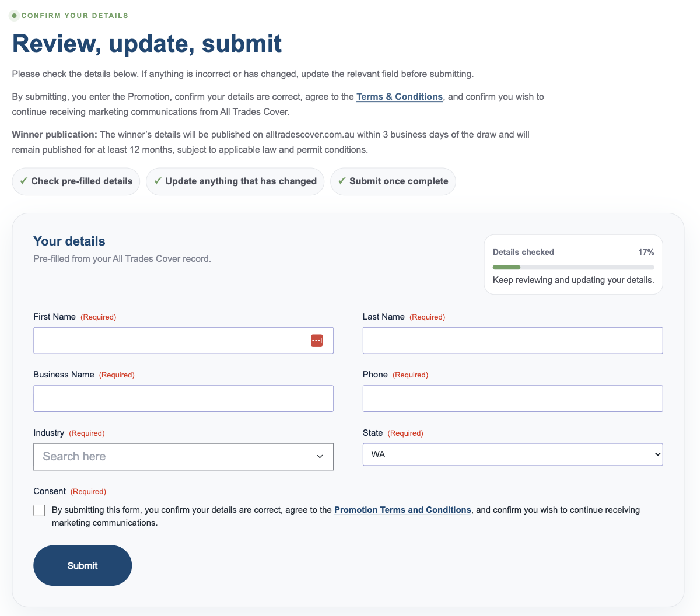Focus the Last Name input field
This screenshot has height=616, width=700.
point(513,341)
